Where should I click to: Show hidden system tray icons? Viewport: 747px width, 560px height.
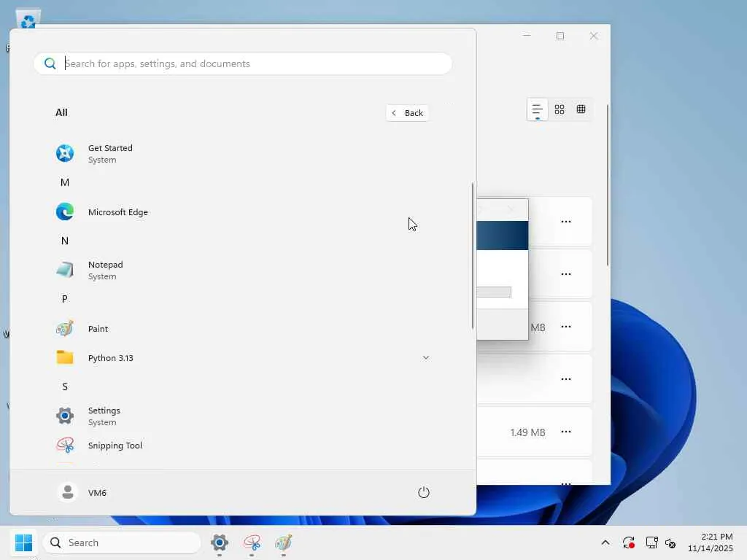(x=605, y=542)
